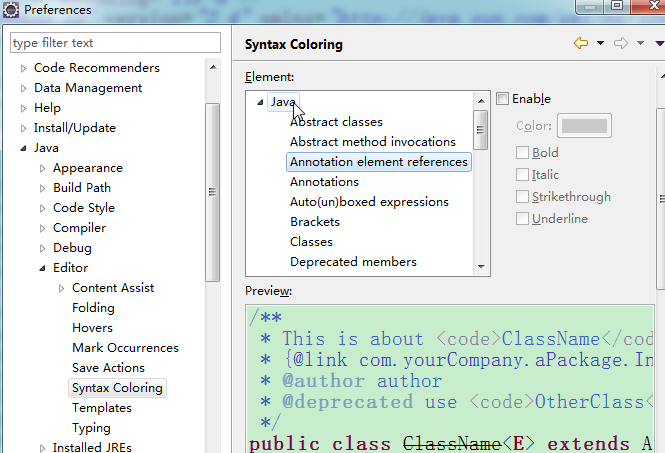
Task: Select Folding preference page
Action: [93, 308]
